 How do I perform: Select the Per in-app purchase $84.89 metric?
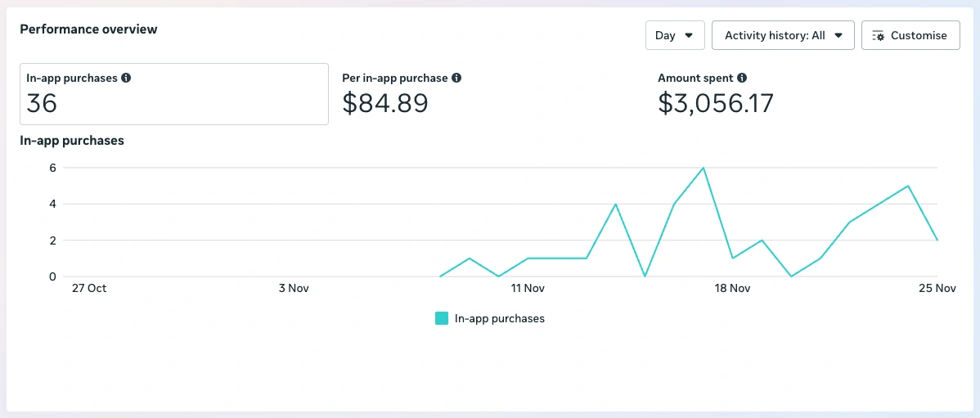401,94
